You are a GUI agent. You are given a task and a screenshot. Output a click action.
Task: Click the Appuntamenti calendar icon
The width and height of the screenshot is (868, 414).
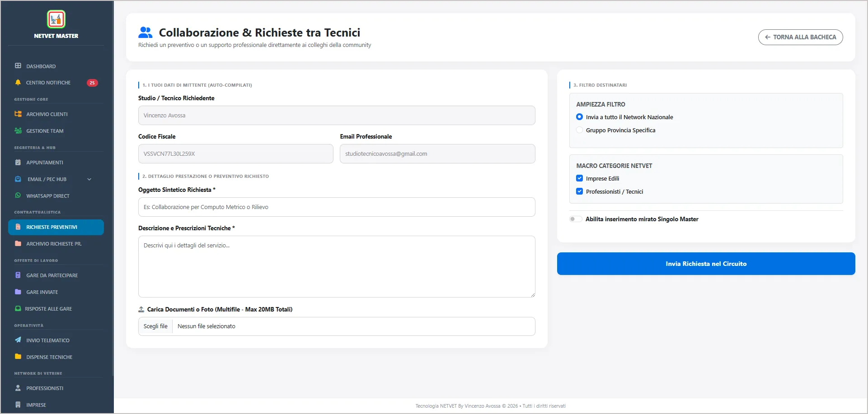[x=18, y=163]
